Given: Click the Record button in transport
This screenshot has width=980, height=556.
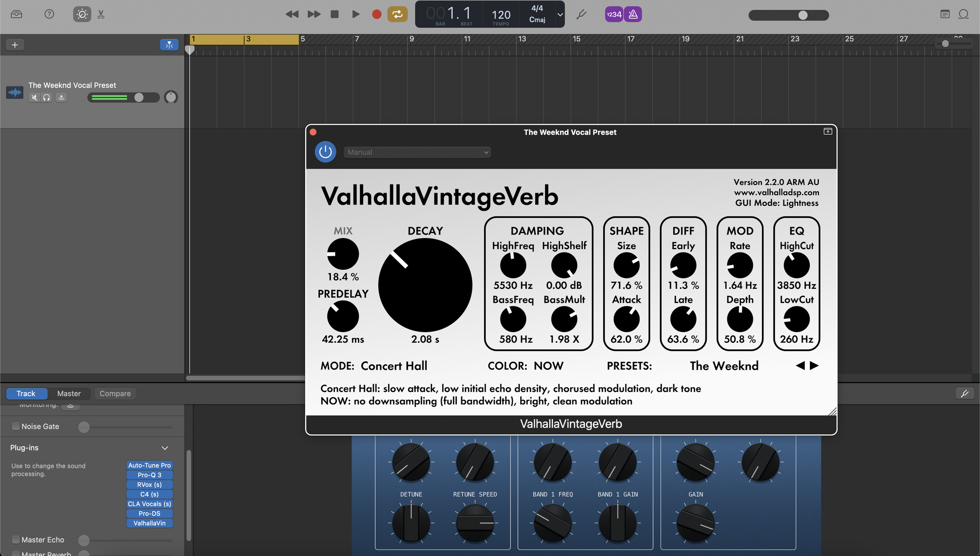Looking at the screenshot, I should [x=376, y=14].
